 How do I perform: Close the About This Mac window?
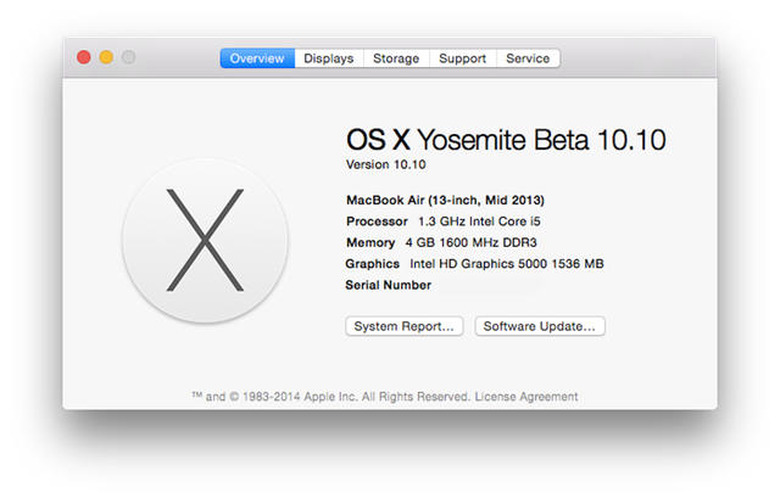pos(84,57)
